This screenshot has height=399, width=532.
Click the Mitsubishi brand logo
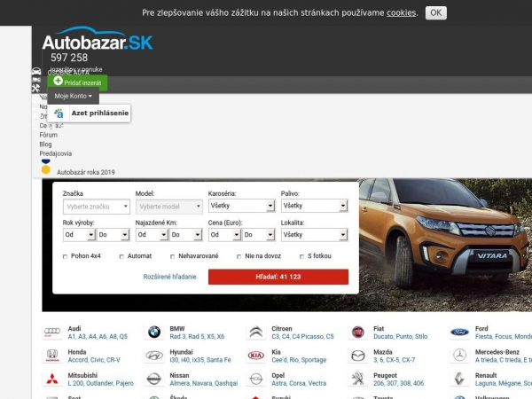[52, 379]
